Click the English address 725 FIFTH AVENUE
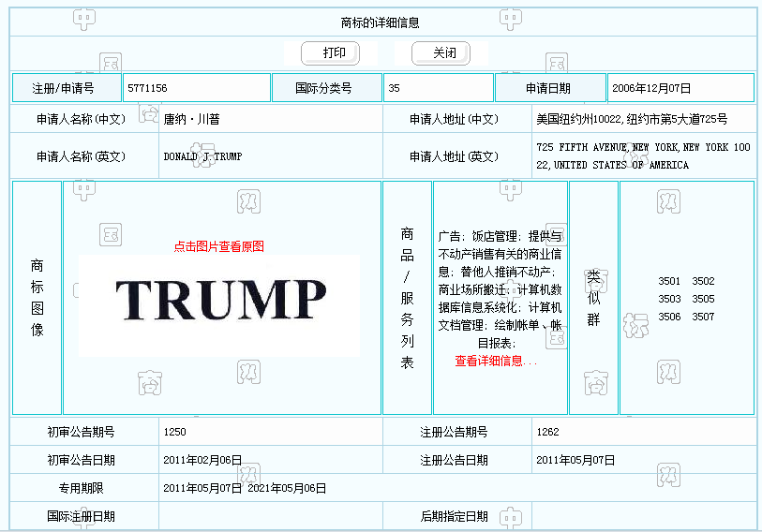Viewport: 762px width, 532px height. pos(643,156)
